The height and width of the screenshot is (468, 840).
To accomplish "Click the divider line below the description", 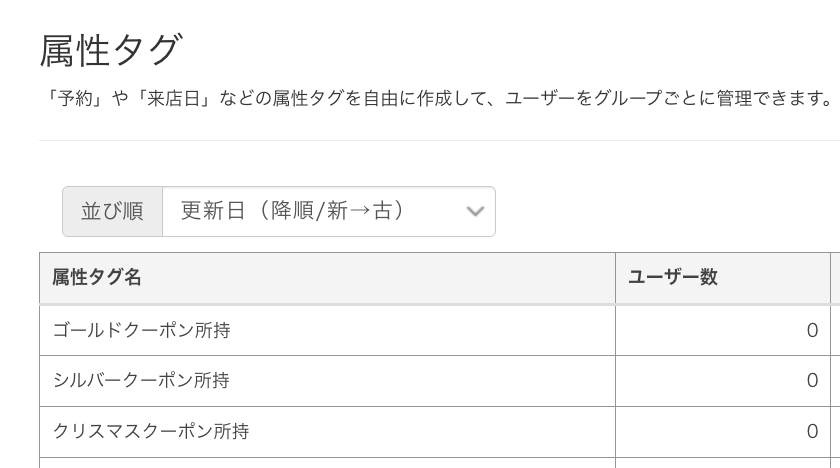I will tap(439, 140).
